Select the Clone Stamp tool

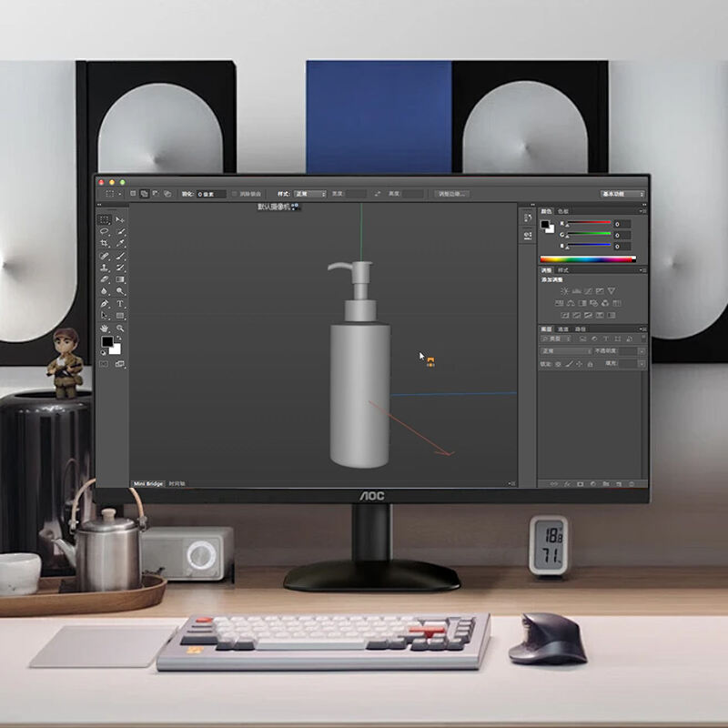point(104,268)
